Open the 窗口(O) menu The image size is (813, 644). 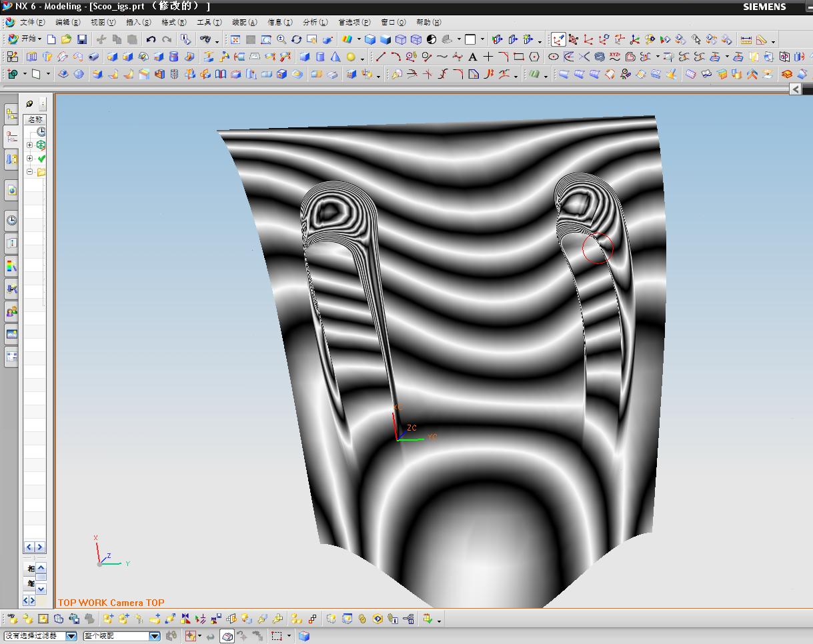pyautogui.click(x=393, y=23)
